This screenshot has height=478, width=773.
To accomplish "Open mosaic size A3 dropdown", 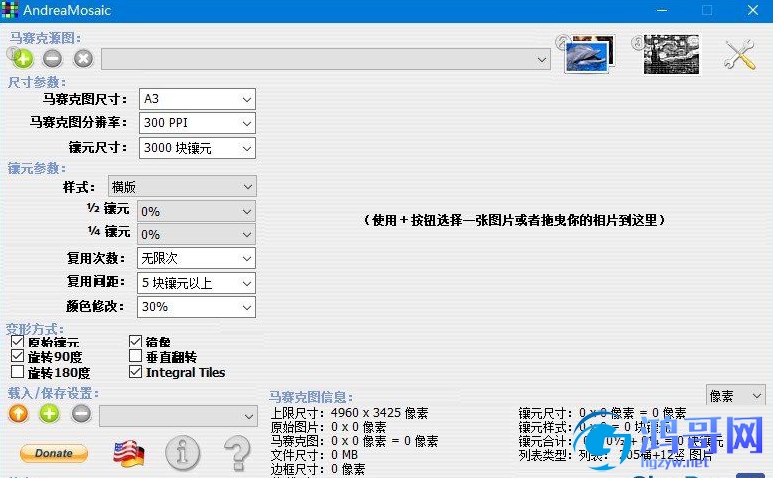I will point(197,99).
